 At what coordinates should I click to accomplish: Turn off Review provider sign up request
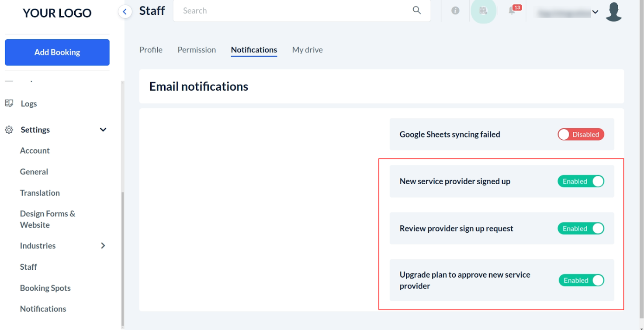tap(581, 228)
